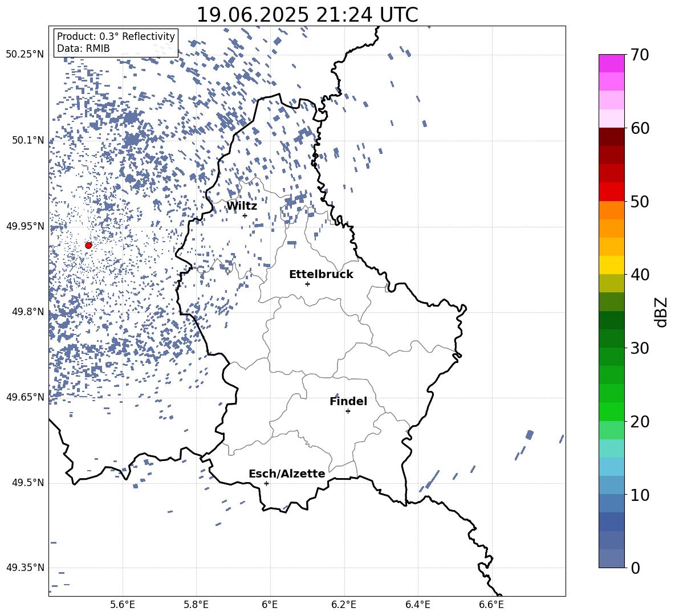This screenshot has width=675, height=616.
Task: Click the 70 colorbar tick label
Action: (x=640, y=55)
